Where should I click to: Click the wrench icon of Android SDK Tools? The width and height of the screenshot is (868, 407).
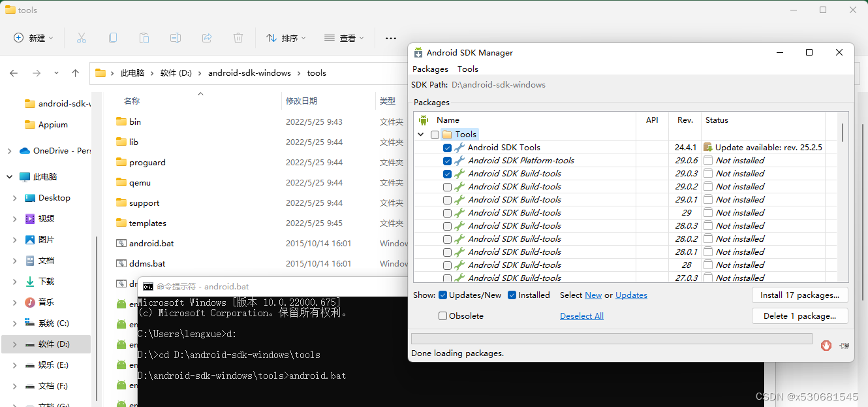[x=459, y=148]
